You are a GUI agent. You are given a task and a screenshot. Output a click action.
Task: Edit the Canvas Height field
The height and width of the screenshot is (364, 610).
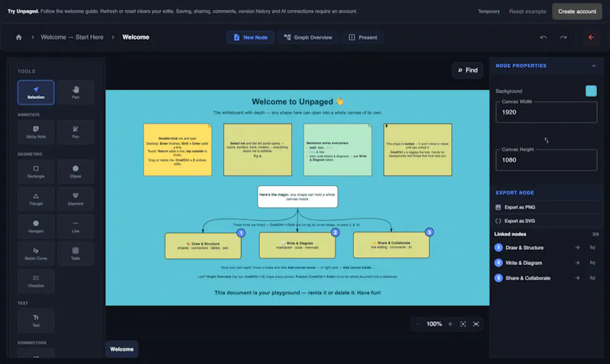click(x=546, y=160)
